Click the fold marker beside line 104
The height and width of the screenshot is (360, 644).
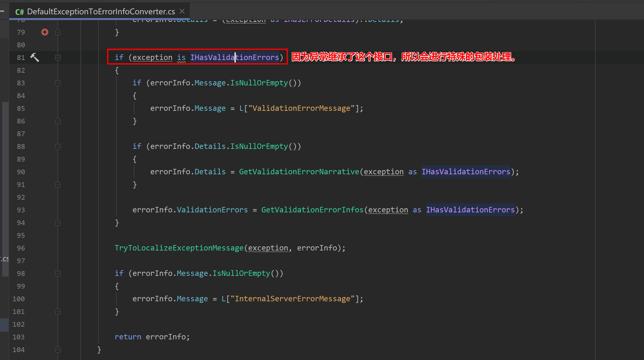58,350
